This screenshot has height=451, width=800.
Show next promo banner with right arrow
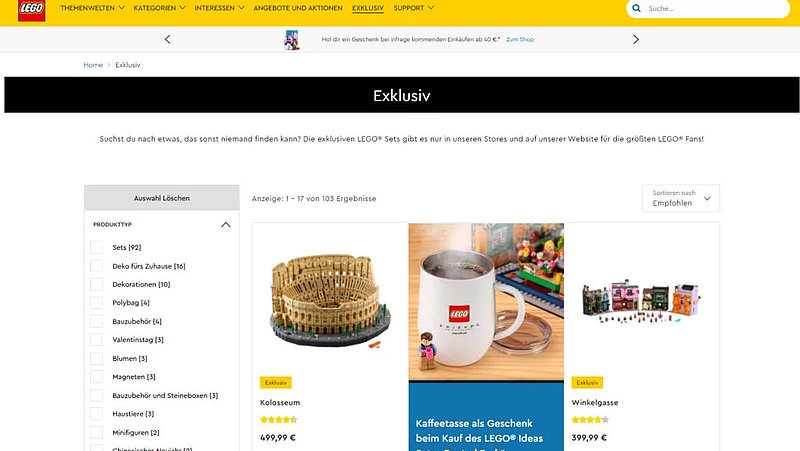(x=636, y=39)
